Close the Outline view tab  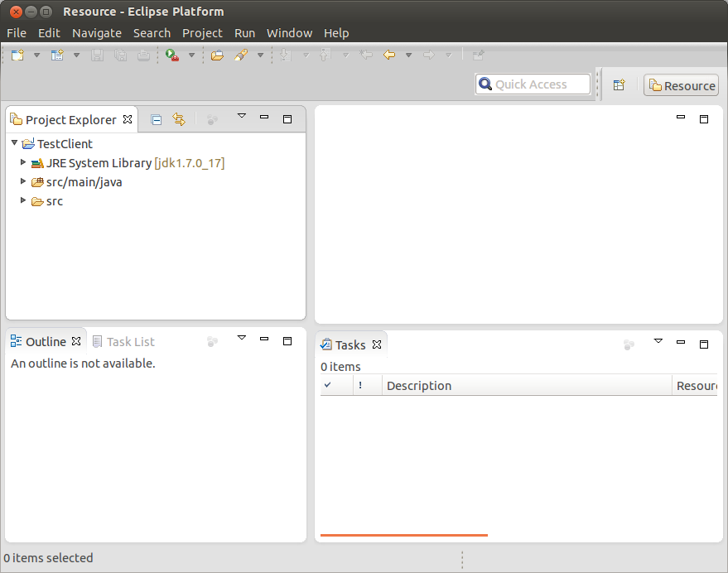76,341
